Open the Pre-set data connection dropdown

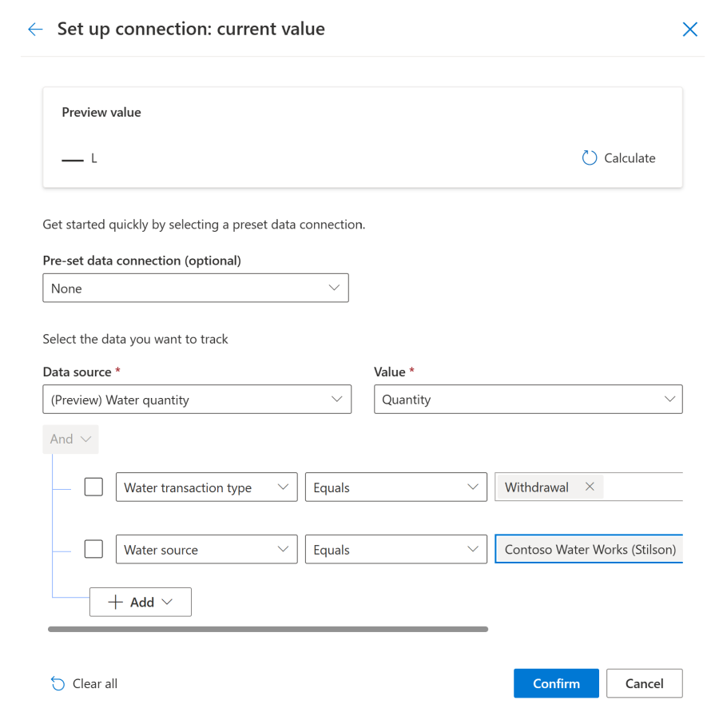(x=334, y=288)
